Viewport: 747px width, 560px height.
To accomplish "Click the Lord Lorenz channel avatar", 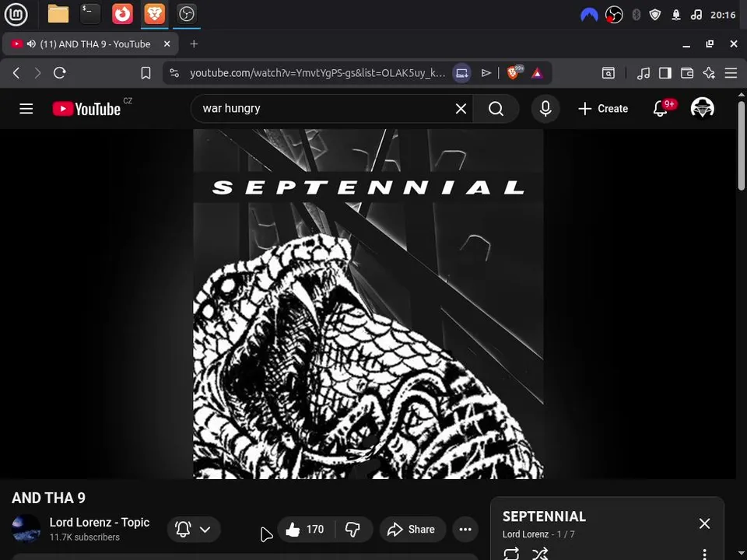I will pos(26,529).
